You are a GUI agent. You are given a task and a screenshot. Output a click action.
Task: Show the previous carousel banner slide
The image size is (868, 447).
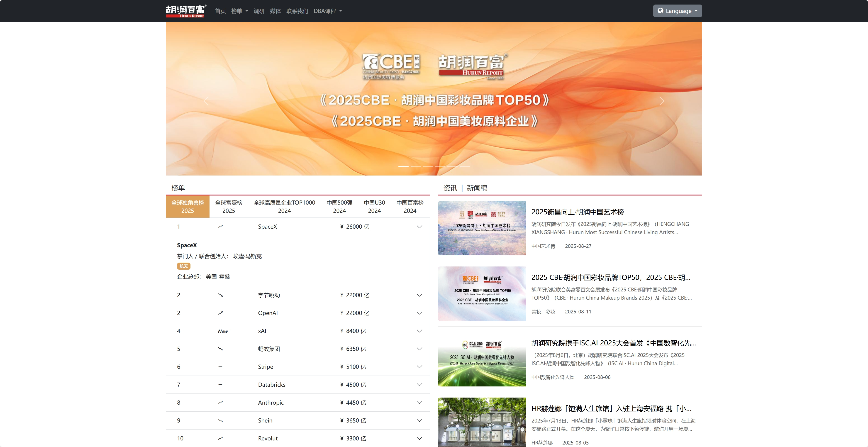click(x=206, y=101)
